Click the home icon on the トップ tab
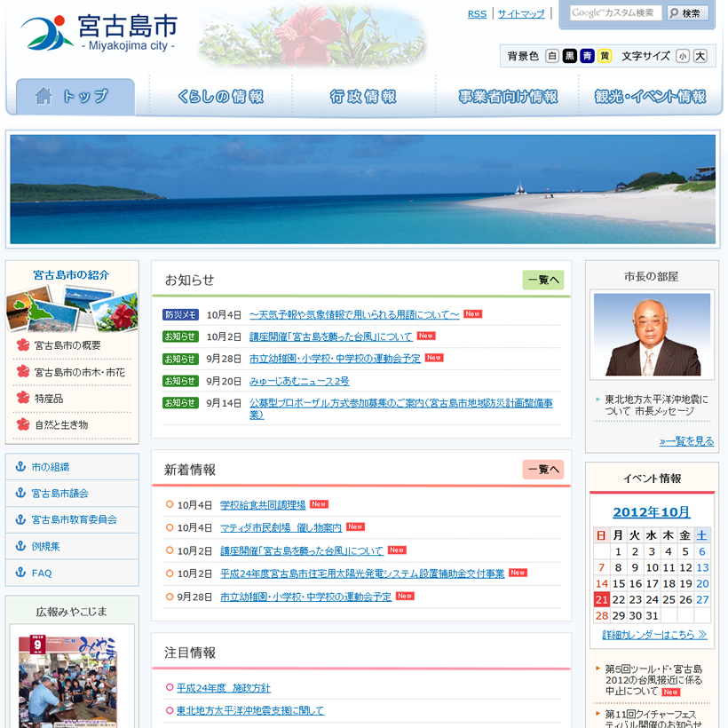728x728 pixels. 43,96
